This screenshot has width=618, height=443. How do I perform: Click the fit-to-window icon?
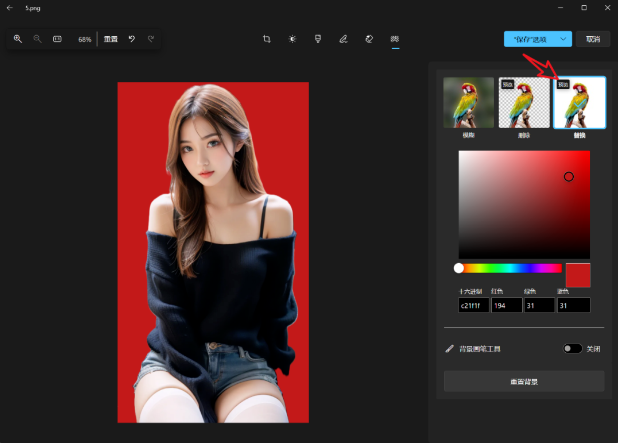point(57,39)
